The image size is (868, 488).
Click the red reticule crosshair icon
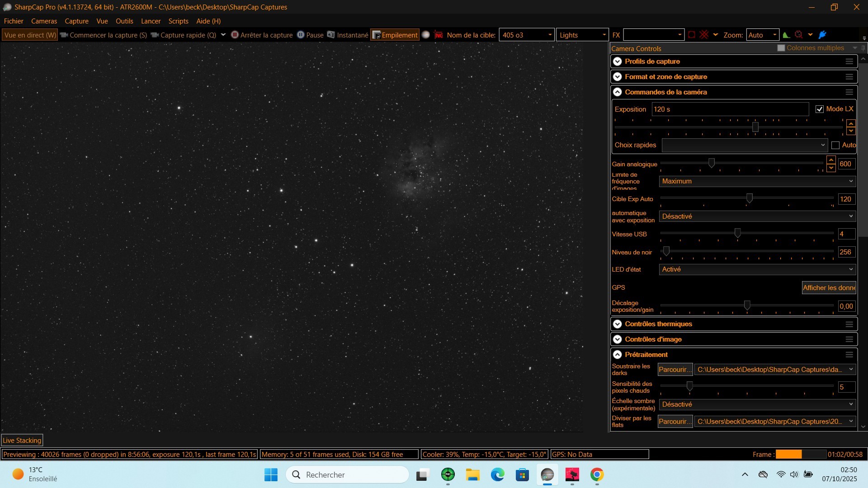799,35
